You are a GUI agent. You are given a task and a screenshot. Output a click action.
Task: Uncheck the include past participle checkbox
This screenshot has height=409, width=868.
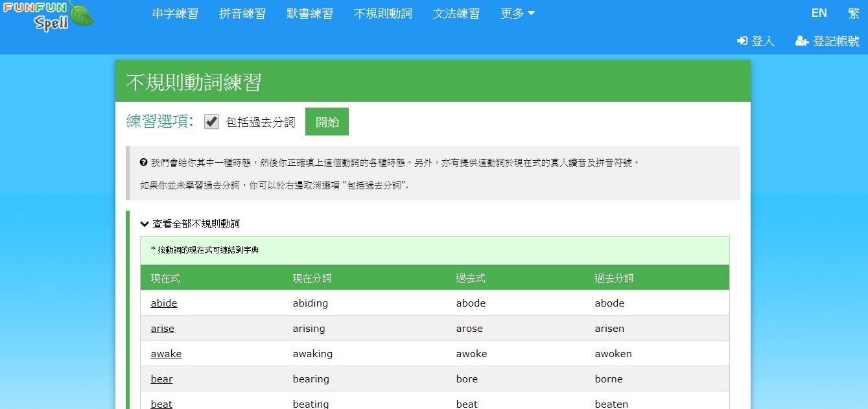coord(211,122)
